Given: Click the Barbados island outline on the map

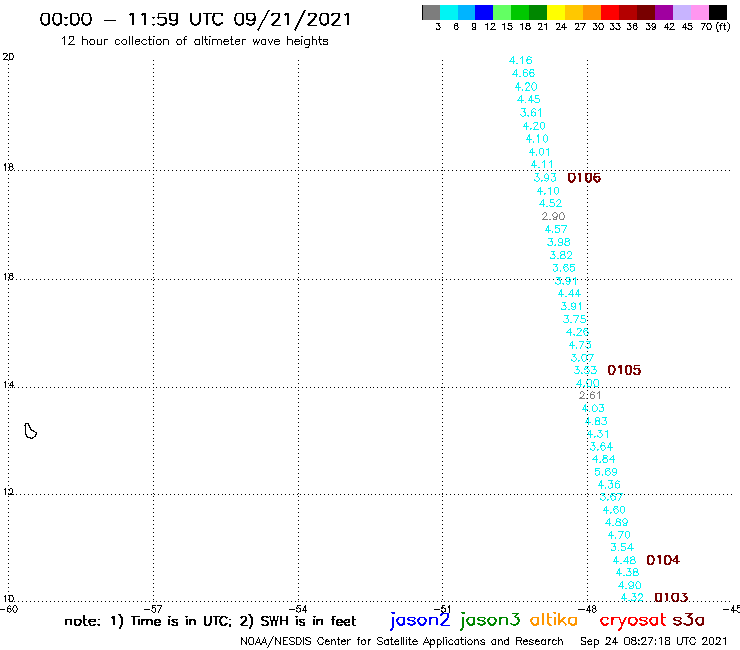Looking at the screenshot, I should (31, 431).
